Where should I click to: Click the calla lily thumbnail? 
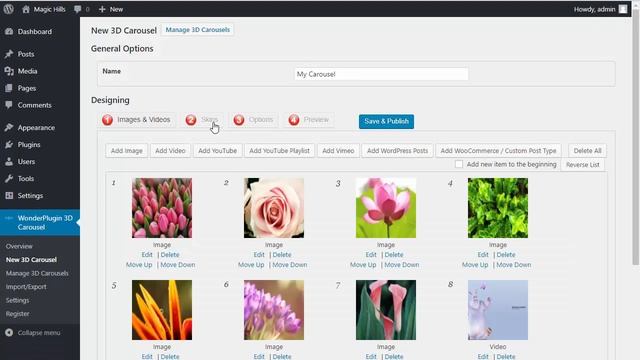point(386,310)
